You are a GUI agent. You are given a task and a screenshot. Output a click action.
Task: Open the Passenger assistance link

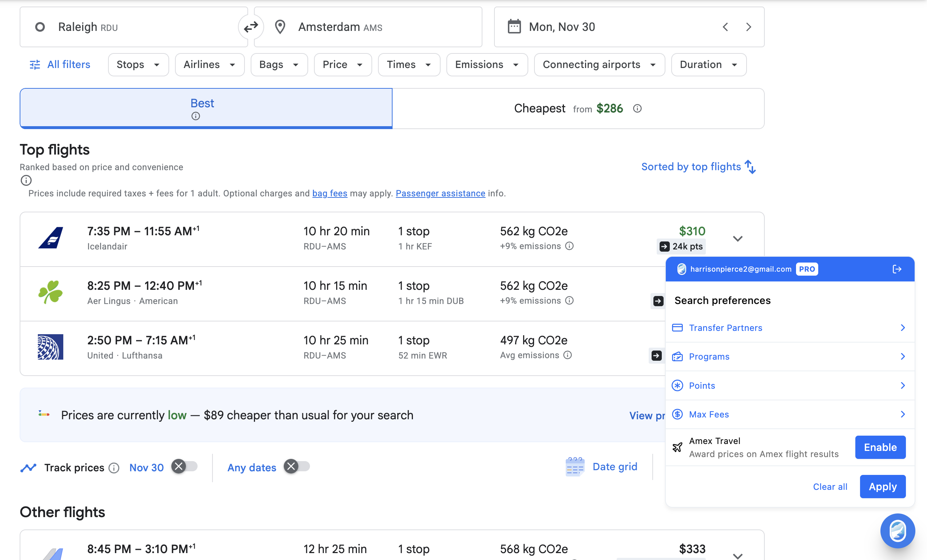point(440,193)
